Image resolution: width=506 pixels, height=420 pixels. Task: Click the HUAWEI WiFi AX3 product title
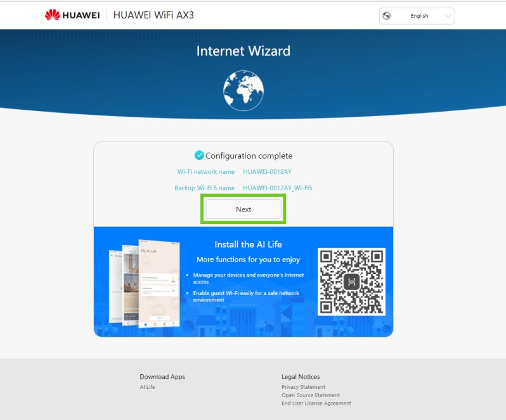[153, 15]
